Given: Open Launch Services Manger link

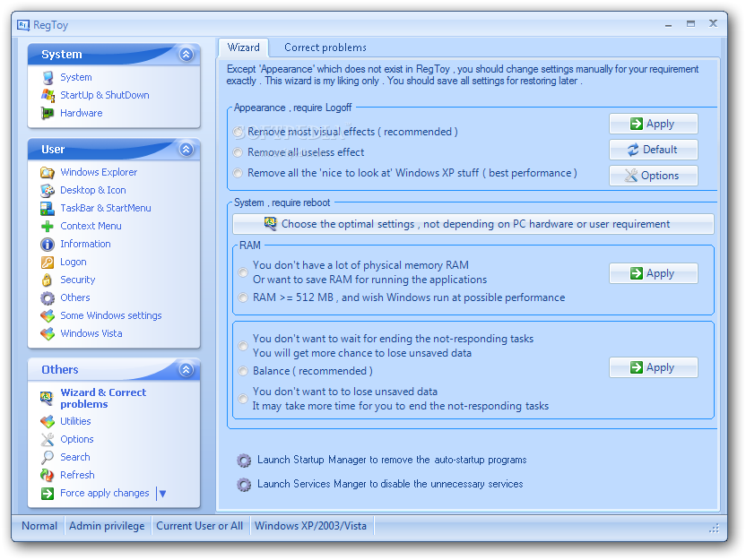Looking at the screenshot, I should (x=390, y=484).
